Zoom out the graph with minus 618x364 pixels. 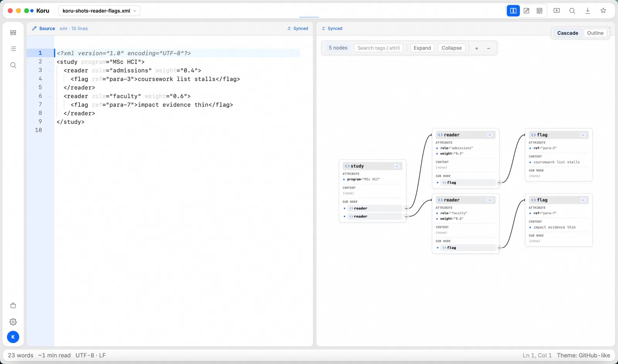489,48
